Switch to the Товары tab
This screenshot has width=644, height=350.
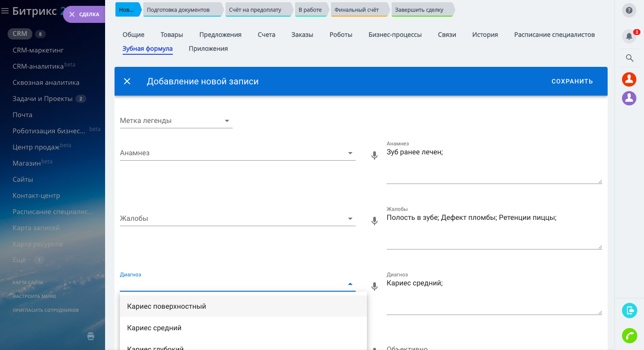pos(172,35)
